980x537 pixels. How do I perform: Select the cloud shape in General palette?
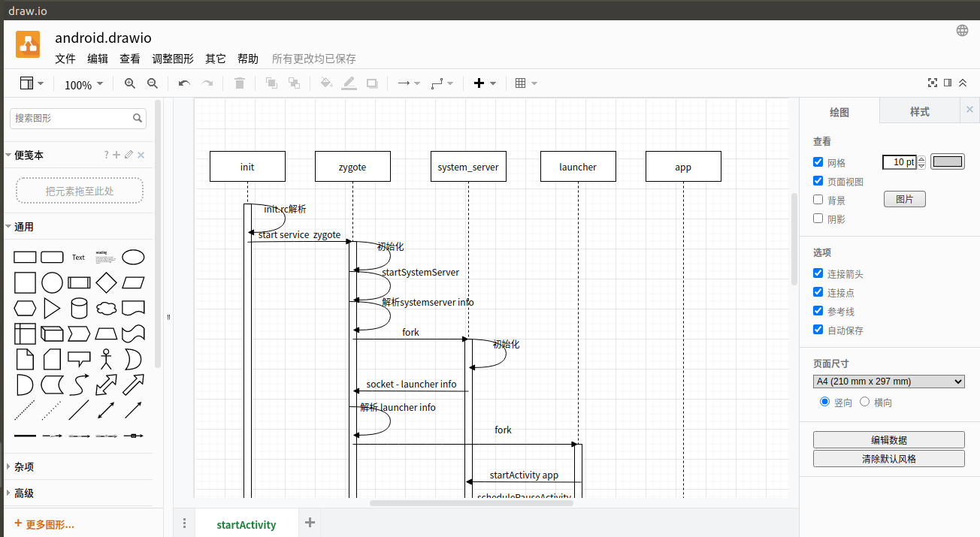point(106,309)
